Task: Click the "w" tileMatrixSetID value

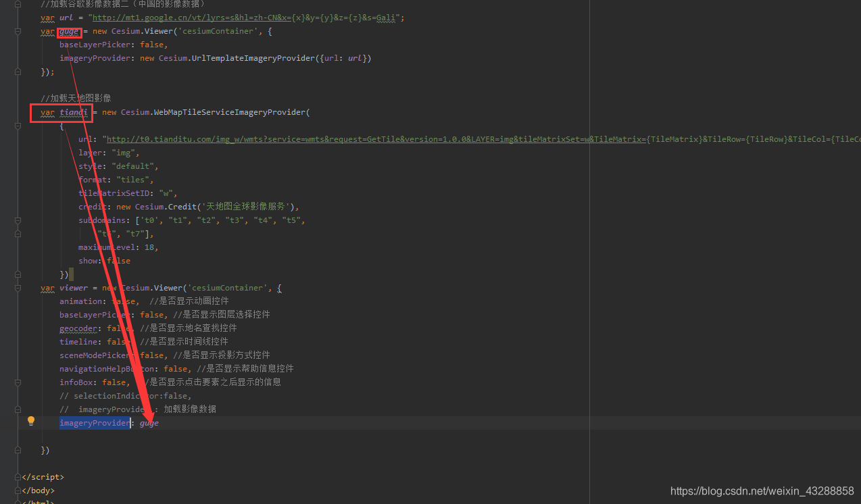Action: [166, 193]
